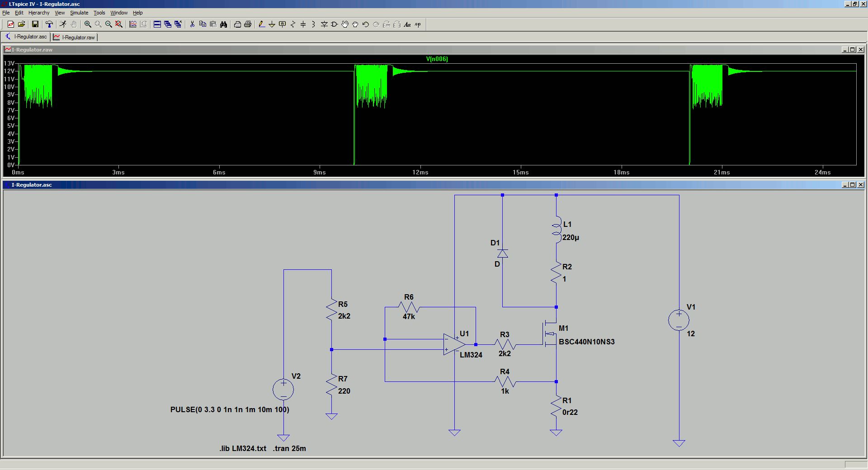Maximize the I-Regulator.raw waveform pane

tap(852, 50)
